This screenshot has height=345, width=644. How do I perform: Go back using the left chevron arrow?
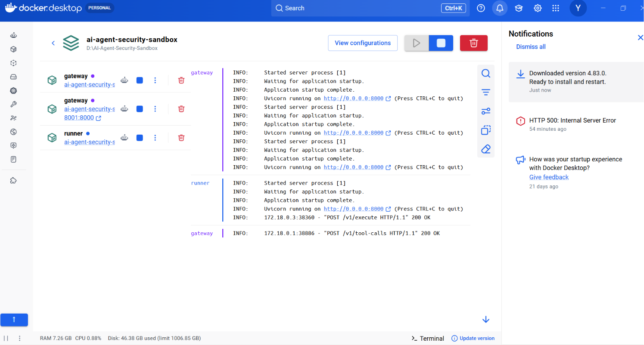[x=53, y=43]
